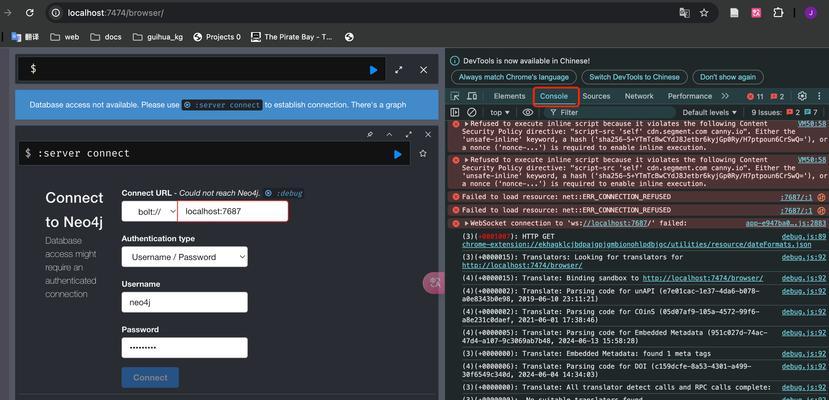
Task: Favorite the :server connect command with star
Action: point(423,154)
